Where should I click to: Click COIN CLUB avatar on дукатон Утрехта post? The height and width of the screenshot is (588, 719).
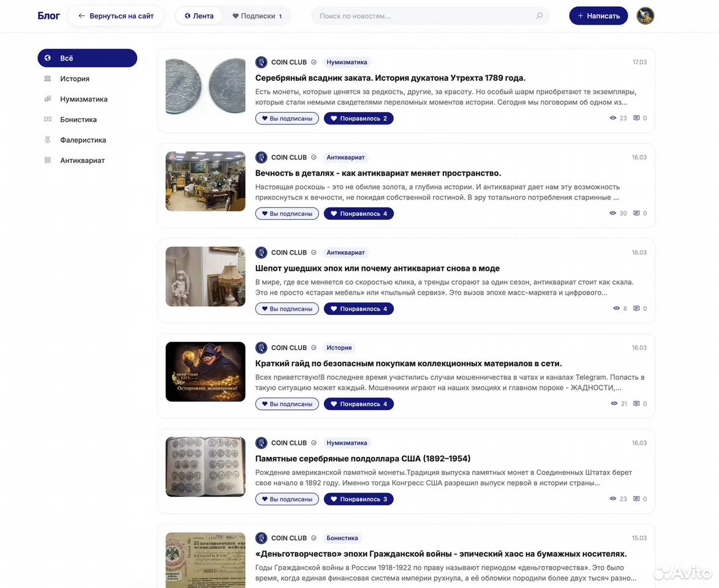[262, 62]
